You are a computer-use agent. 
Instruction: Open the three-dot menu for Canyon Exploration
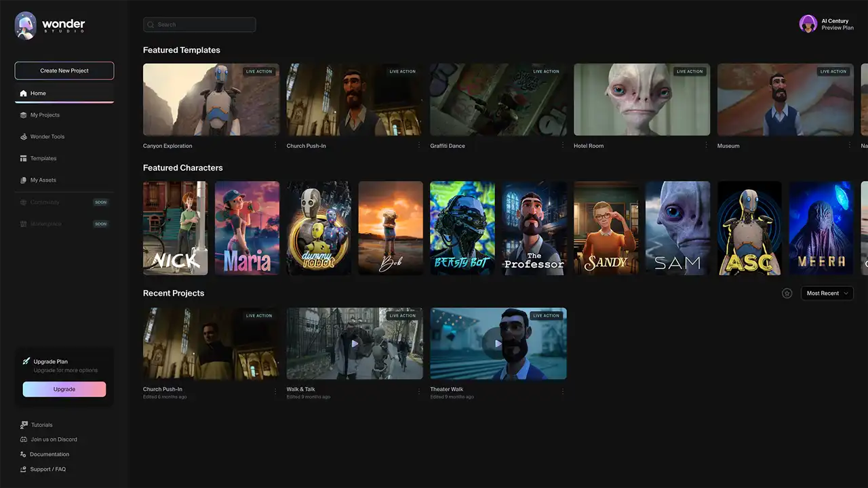[x=275, y=146]
